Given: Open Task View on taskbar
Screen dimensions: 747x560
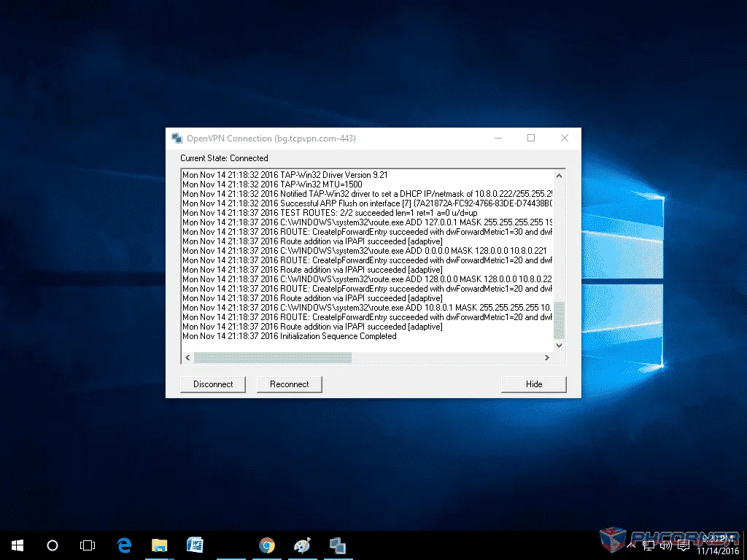Looking at the screenshot, I should (x=88, y=545).
